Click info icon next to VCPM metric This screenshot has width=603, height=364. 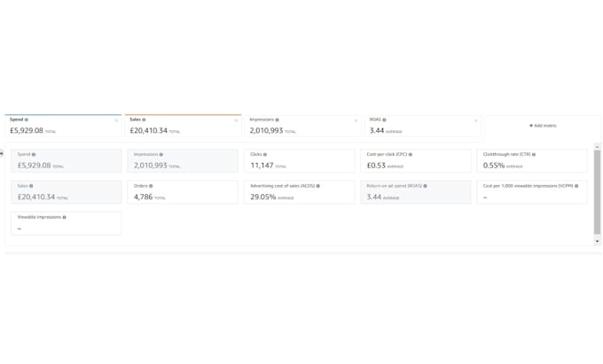[x=576, y=186]
